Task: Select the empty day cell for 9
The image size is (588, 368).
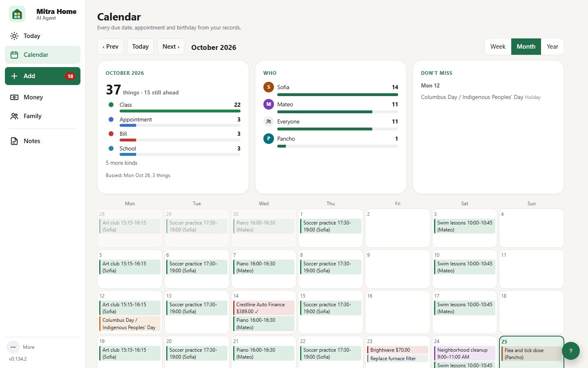Action: (398, 269)
